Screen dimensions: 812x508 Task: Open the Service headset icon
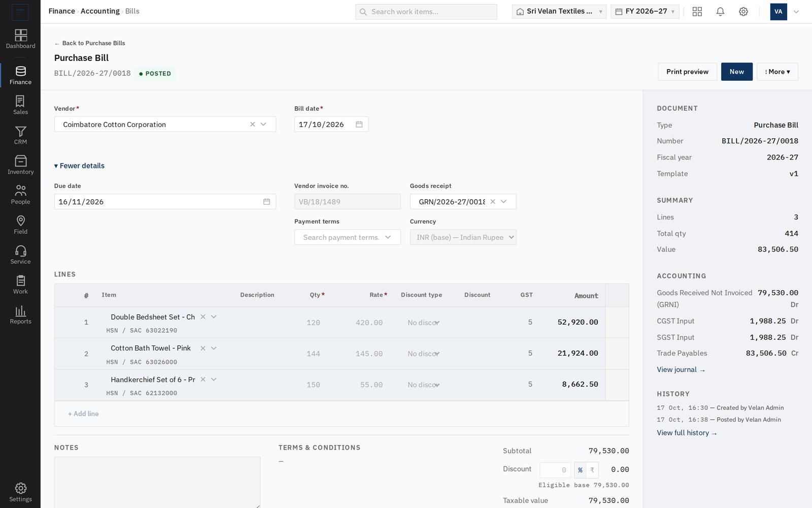click(x=20, y=250)
